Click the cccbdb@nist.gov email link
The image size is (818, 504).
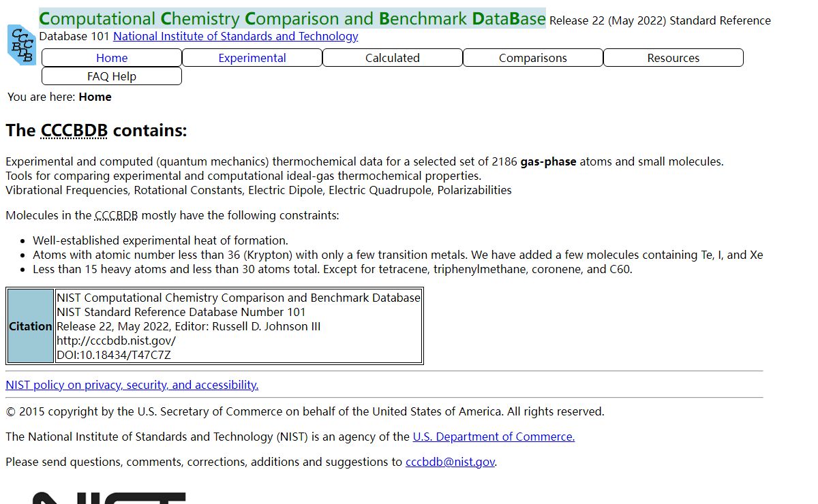(450, 462)
